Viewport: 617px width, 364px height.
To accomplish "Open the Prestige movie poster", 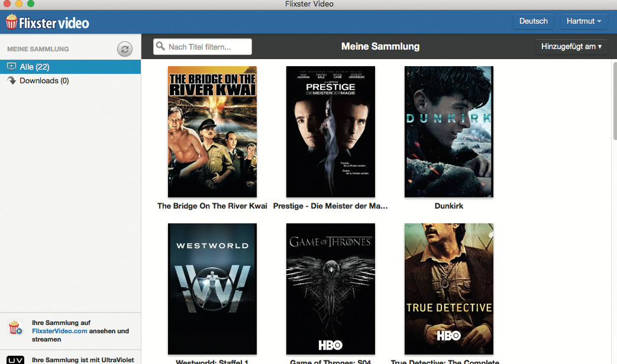I will coord(330,132).
